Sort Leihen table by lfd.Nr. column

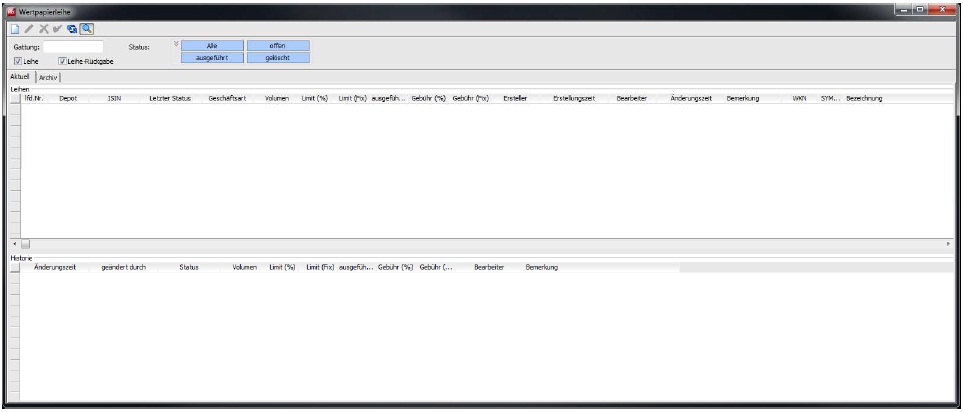click(34, 98)
